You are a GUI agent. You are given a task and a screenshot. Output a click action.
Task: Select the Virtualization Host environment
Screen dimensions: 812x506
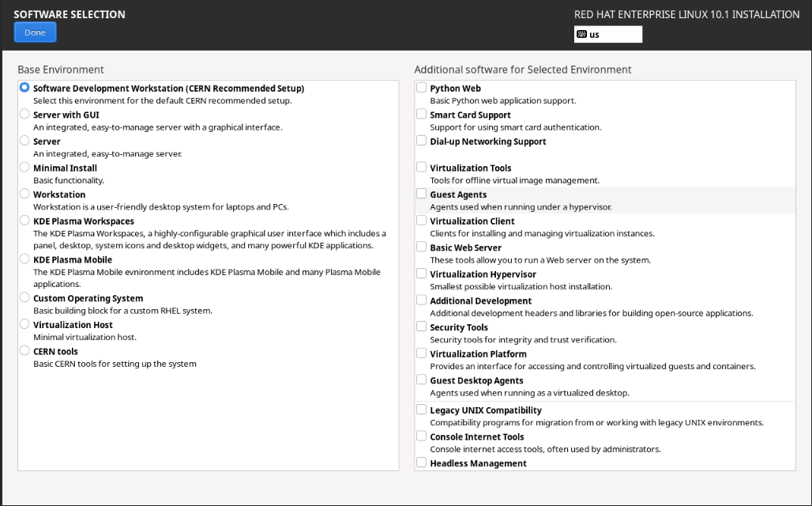24,325
